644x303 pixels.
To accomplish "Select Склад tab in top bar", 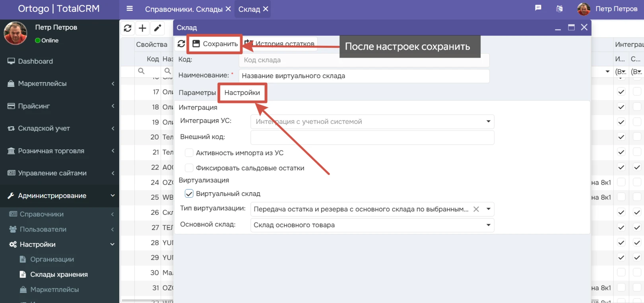I will pos(249,9).
